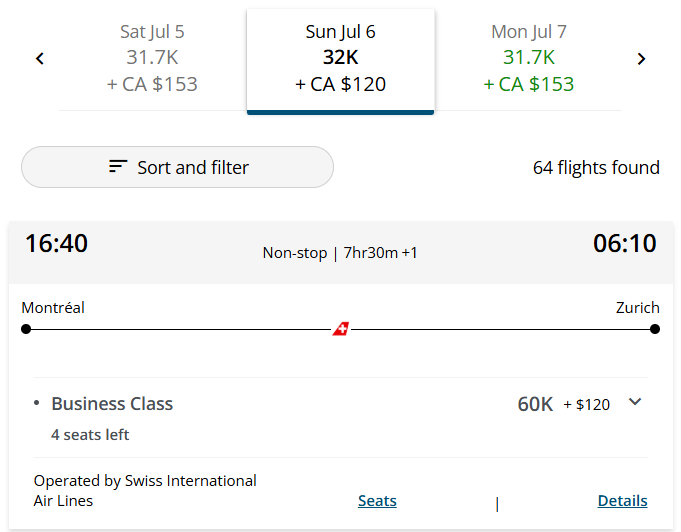This screenshot has width=681, height=532.
Task: Go to next dates with right arrow
Action: click(x=641, y=59)
